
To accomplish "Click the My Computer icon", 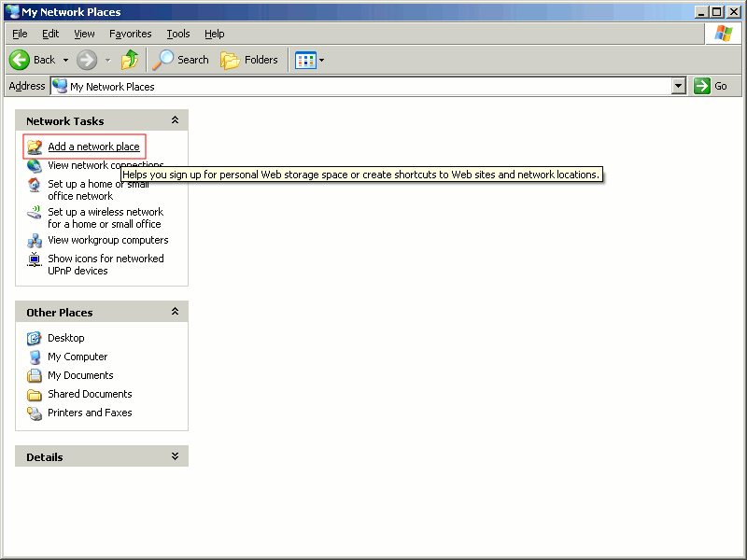I will pyautogui.click(x=35, y=357).
